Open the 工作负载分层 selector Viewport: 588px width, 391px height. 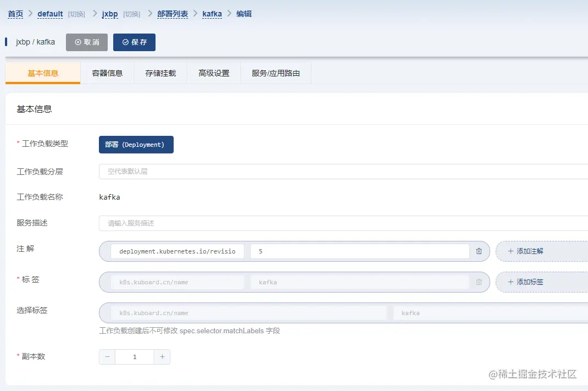click(343, 172)
